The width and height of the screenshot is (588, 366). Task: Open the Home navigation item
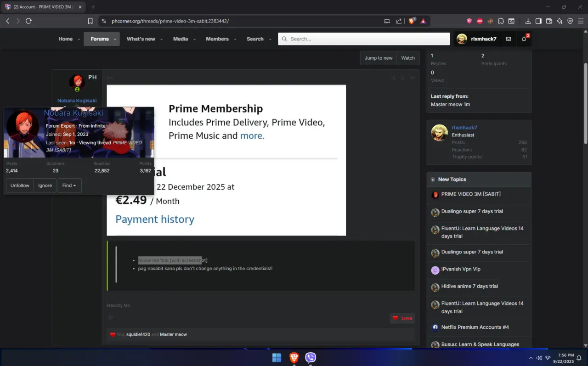tap(66, 39)
